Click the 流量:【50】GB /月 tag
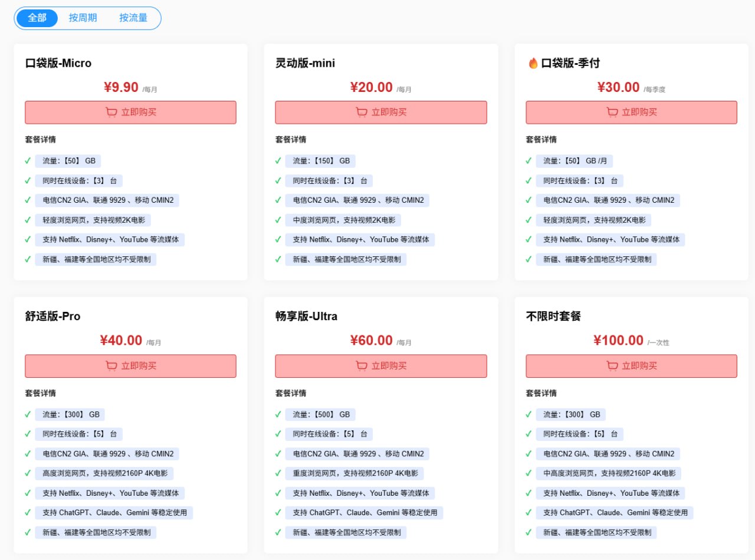This screenshot has width=755, height=560. [575, 161]
